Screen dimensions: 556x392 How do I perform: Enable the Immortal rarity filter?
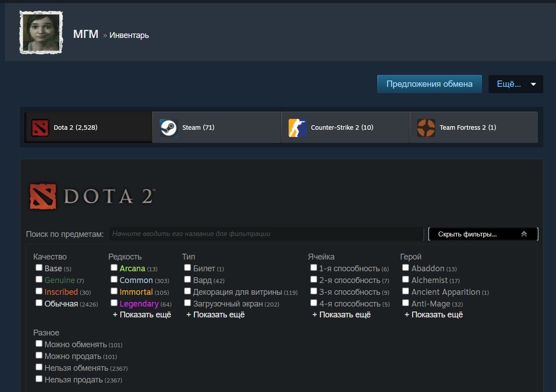coord(114,291)
